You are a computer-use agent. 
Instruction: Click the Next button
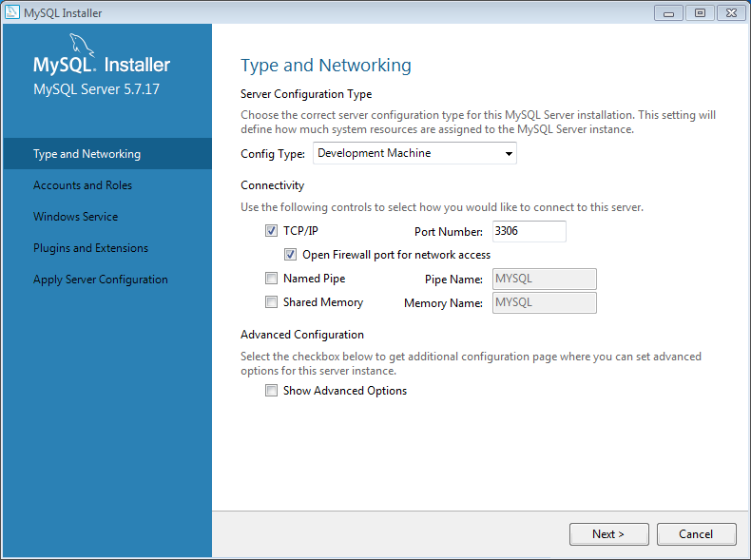click(x=608, y=534)
